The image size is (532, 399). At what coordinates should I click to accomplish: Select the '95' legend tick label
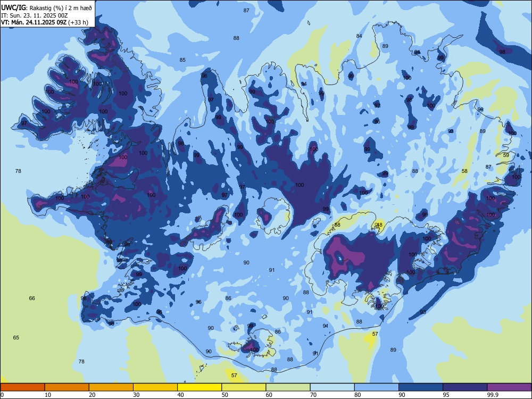[446, 395]
